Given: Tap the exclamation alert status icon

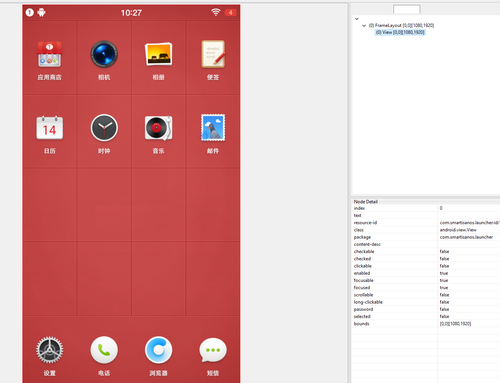Looking at the screenshot, I should [x=30, y=13].
